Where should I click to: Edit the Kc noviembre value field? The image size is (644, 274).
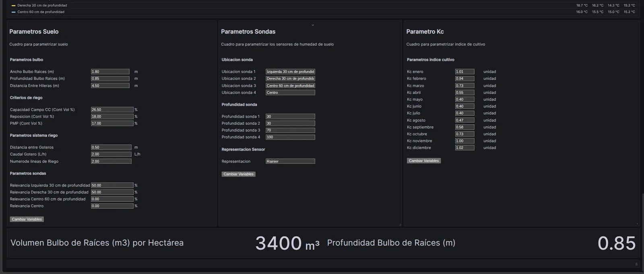(x=465, y=141)
